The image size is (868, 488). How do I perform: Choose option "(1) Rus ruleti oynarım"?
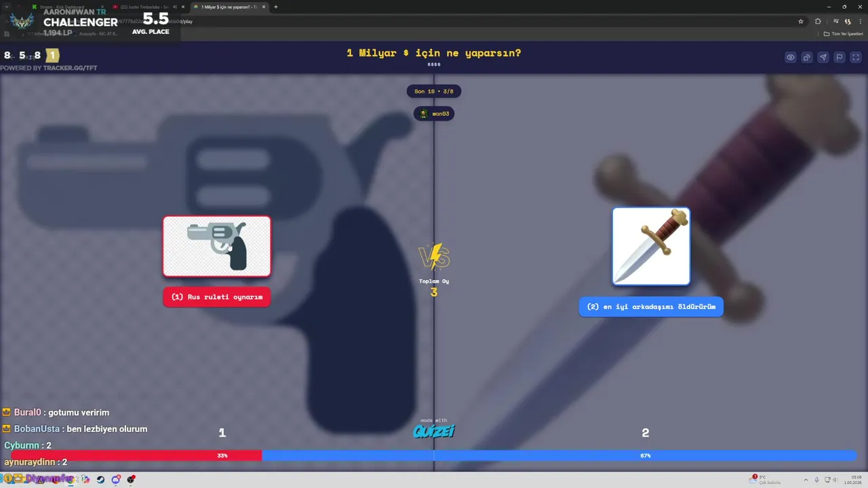point(217,297)
